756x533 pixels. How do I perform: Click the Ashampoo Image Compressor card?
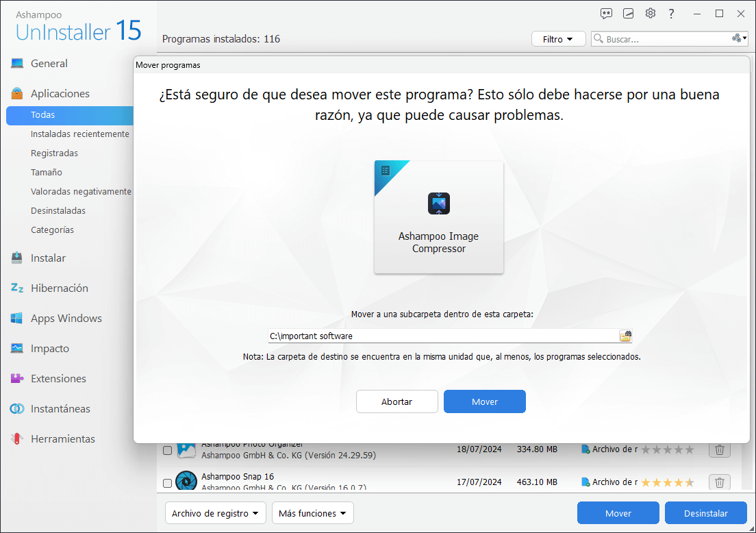(x=439, y=217)
